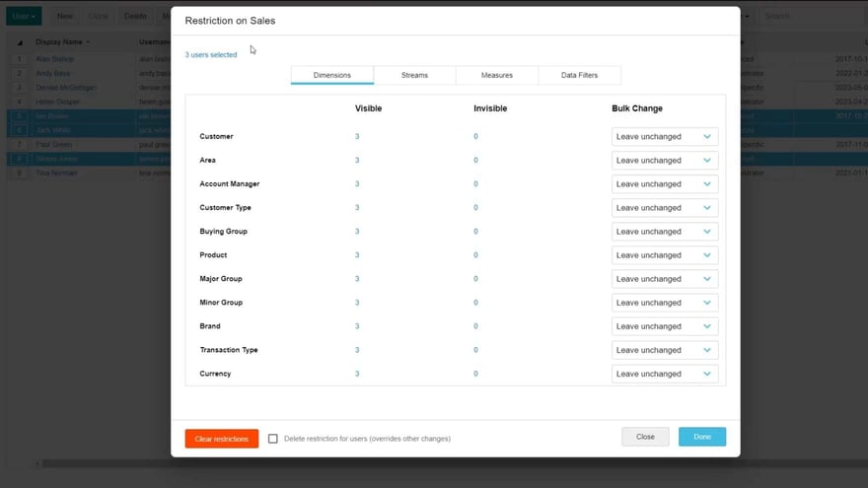Screen dimensions: 868x488
Task: Click the Account Manager dimension label
Action: click(x=229, y=184)
